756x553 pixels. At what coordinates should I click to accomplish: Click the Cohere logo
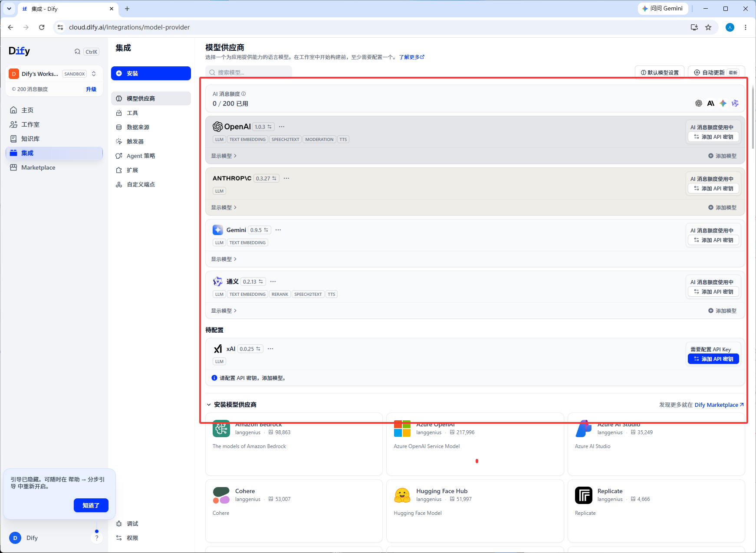221,495
